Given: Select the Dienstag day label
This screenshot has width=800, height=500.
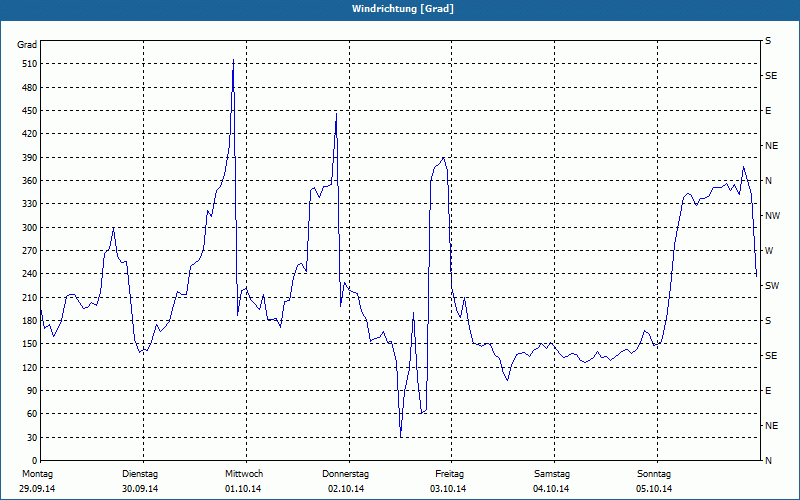Looking at the screenshot, I should point(140,474).
